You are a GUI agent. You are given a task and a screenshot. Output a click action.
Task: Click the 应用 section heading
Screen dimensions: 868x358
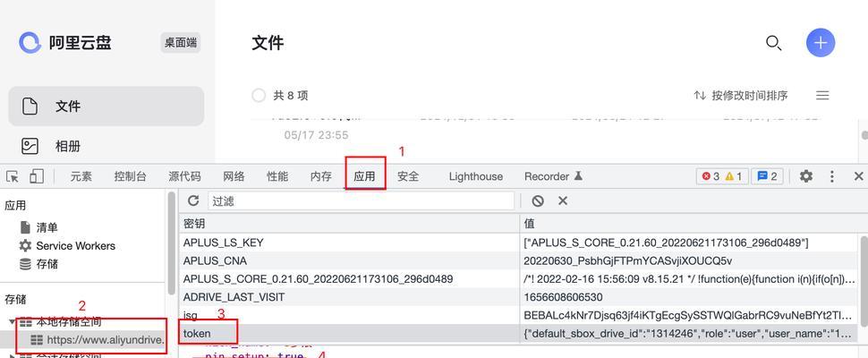click(15, 206)
